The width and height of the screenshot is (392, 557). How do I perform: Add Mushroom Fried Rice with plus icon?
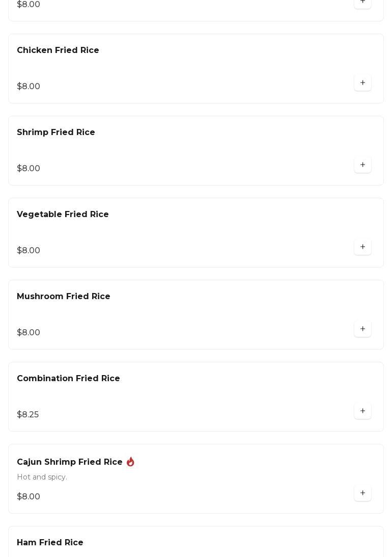click(362, 329)
